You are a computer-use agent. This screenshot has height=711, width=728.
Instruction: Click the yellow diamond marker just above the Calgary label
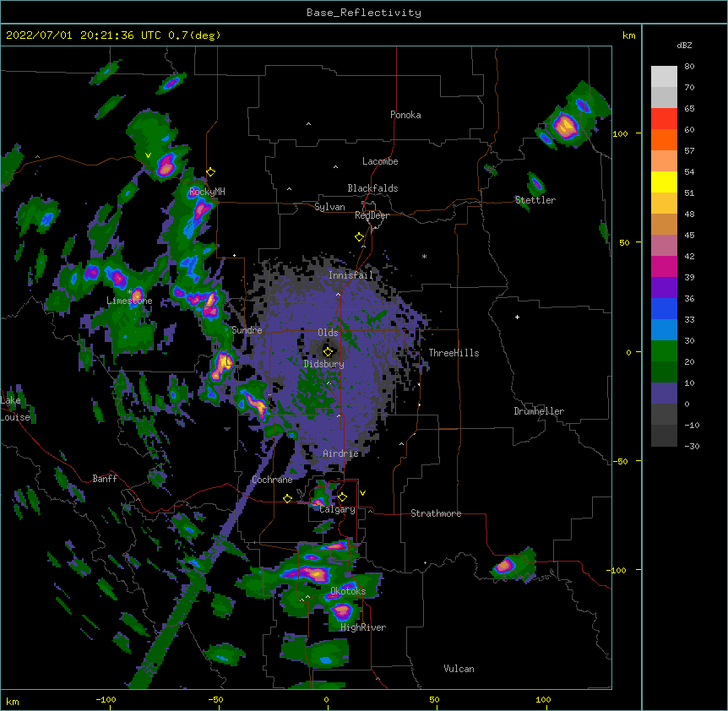point(342,497)
